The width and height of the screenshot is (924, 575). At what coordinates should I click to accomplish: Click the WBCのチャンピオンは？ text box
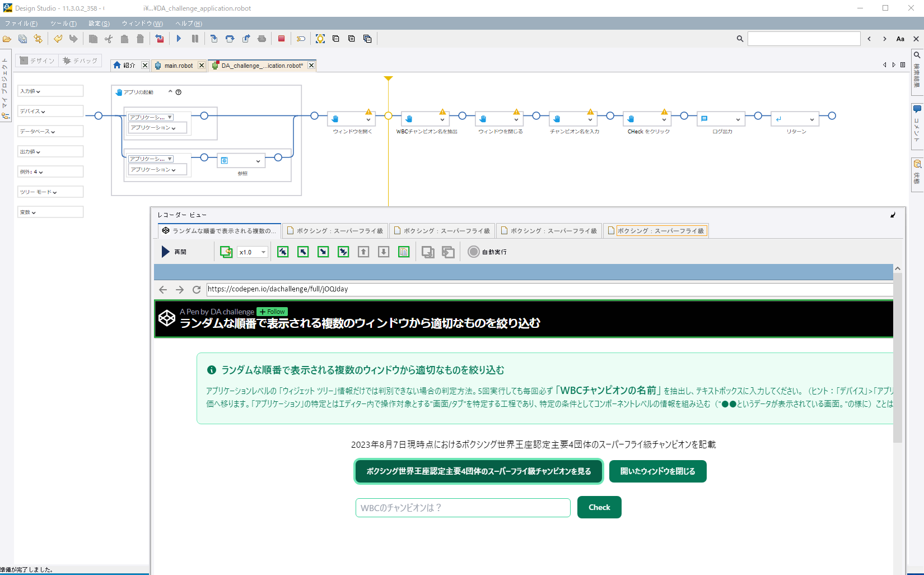pos(463,508)
